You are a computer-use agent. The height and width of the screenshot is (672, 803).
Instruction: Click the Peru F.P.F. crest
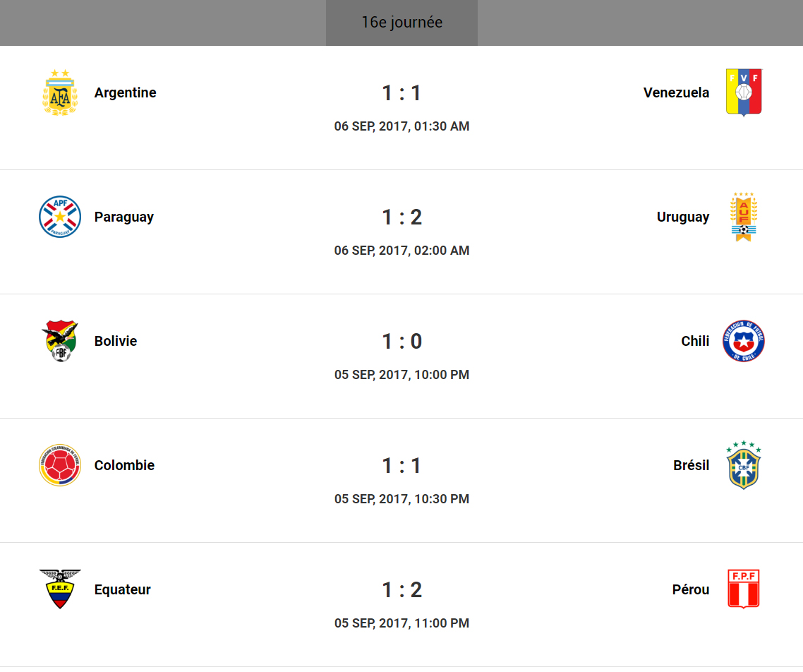(744, 589)
